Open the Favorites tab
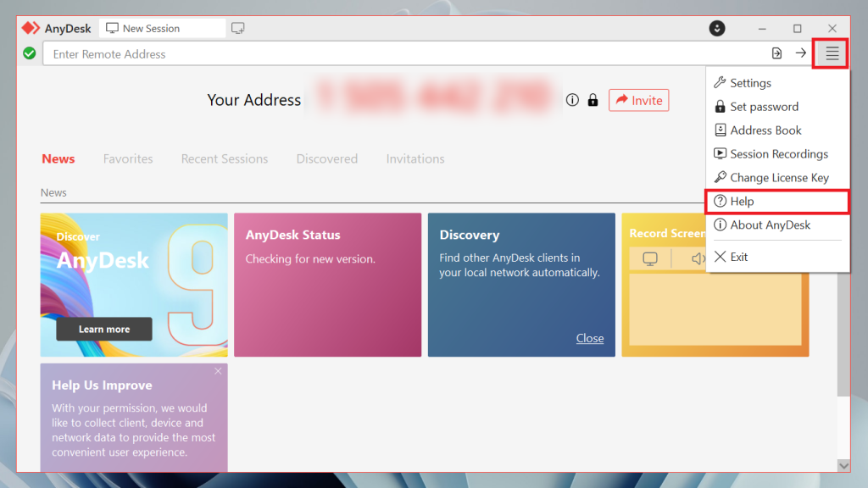 click(x=128, y=158)
